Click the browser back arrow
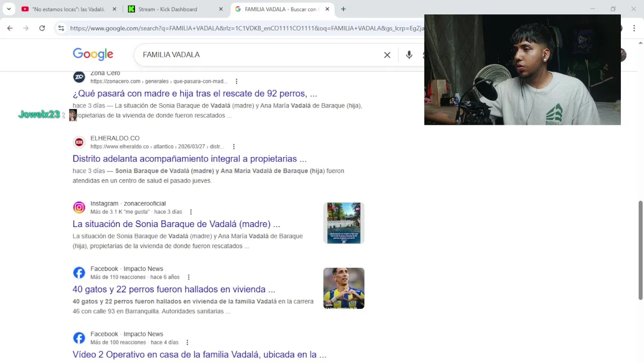This screenshot has width=644, height=362. [10, 28]
